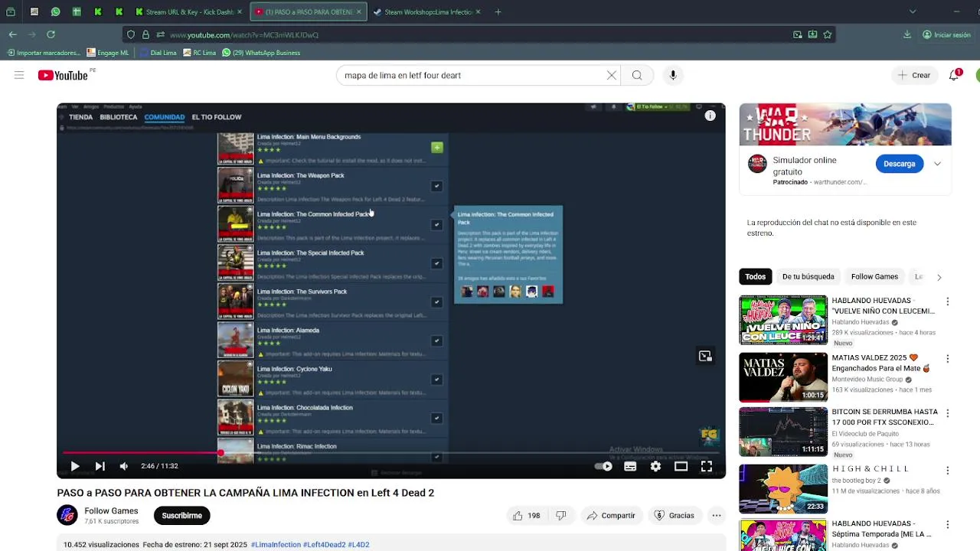Subscribe with the Suscribirme button
This screenshot has width=980, height=551.
tap(181, 516)
